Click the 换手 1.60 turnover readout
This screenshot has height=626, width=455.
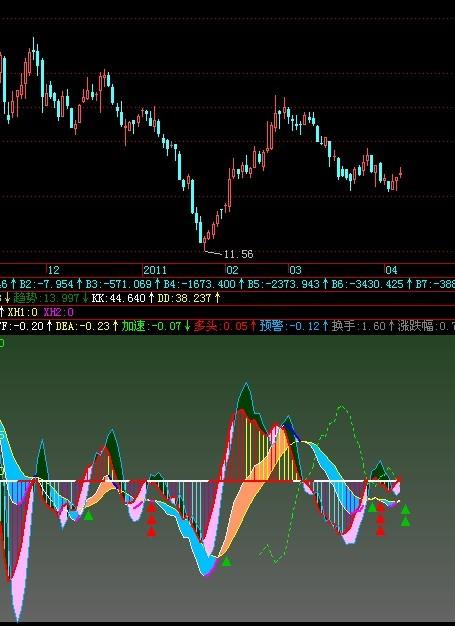359,327
